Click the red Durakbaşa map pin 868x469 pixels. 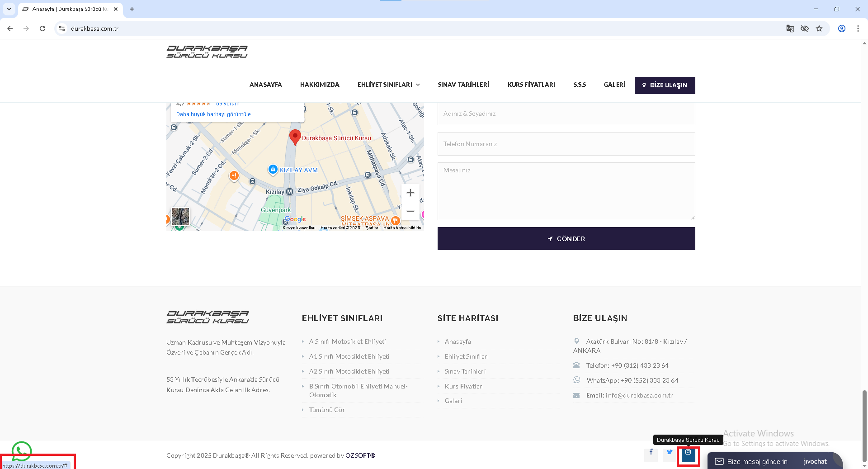[x=295, y=137]
